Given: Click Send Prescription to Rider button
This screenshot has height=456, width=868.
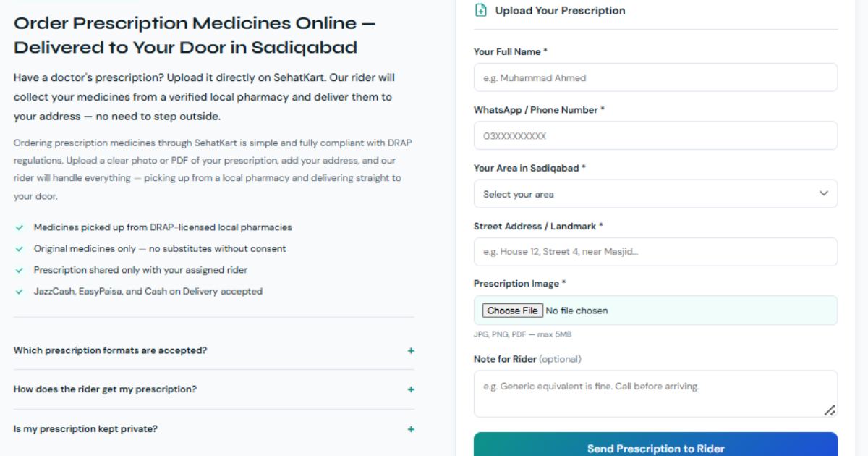Looking at the screenshot, I should click(x=655, y=447).
